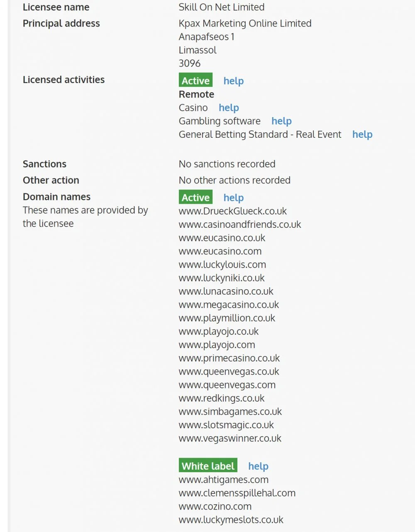Select www.simbagames.co.uk domain
415x532 pixels.
click(x=230, y=411)
